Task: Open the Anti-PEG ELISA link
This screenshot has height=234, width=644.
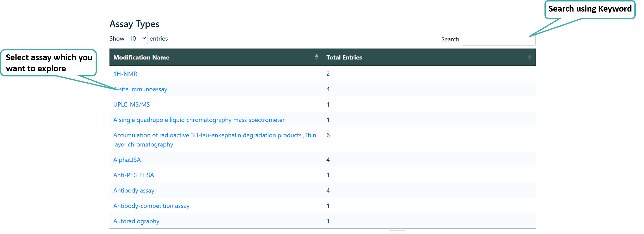Action: click(x=133, y=175)
